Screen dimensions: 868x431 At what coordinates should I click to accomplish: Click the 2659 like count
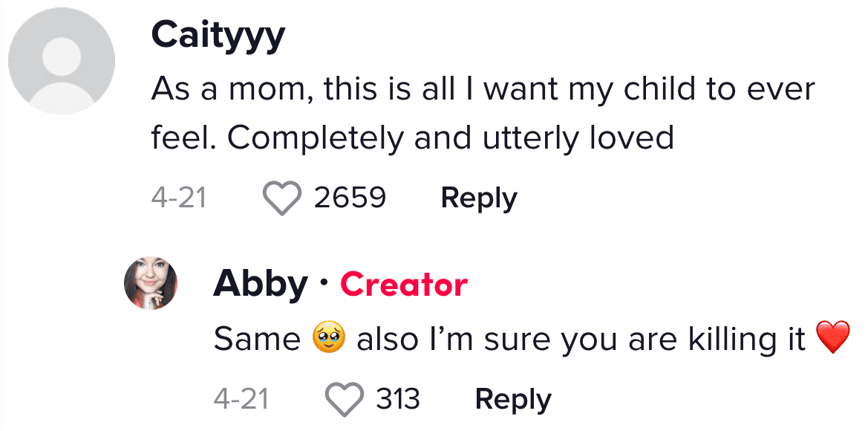350,198
